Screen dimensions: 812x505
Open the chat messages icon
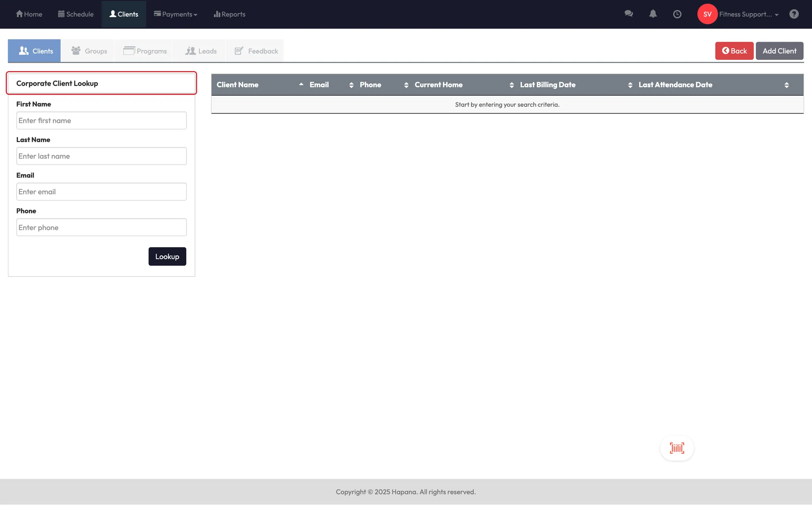(x=628, y=14)
